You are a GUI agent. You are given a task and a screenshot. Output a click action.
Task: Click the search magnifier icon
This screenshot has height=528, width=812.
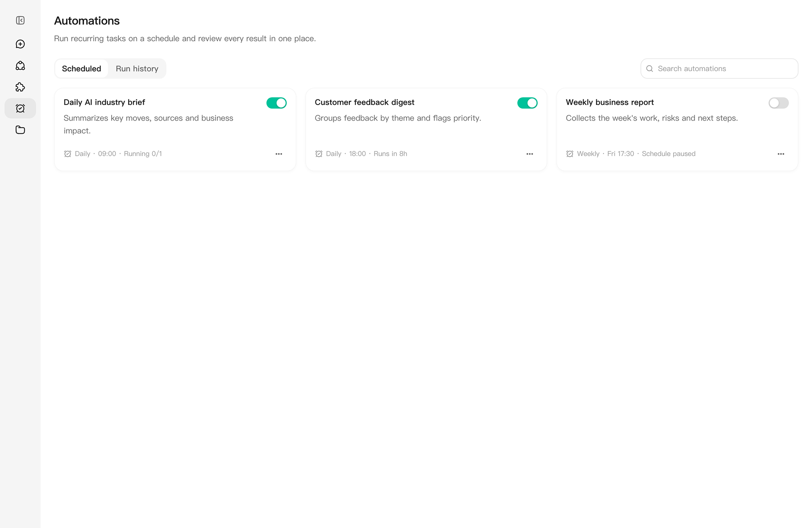(650, 69)
